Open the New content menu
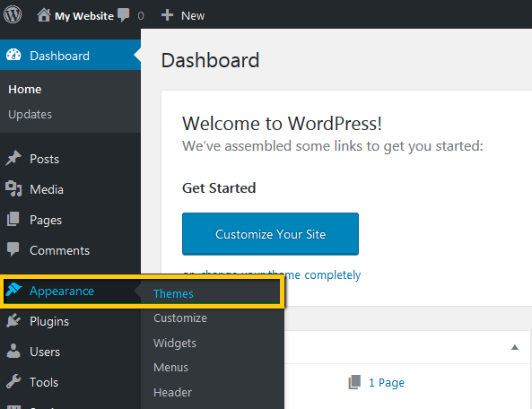532x409 pixels. coord(193,15)
